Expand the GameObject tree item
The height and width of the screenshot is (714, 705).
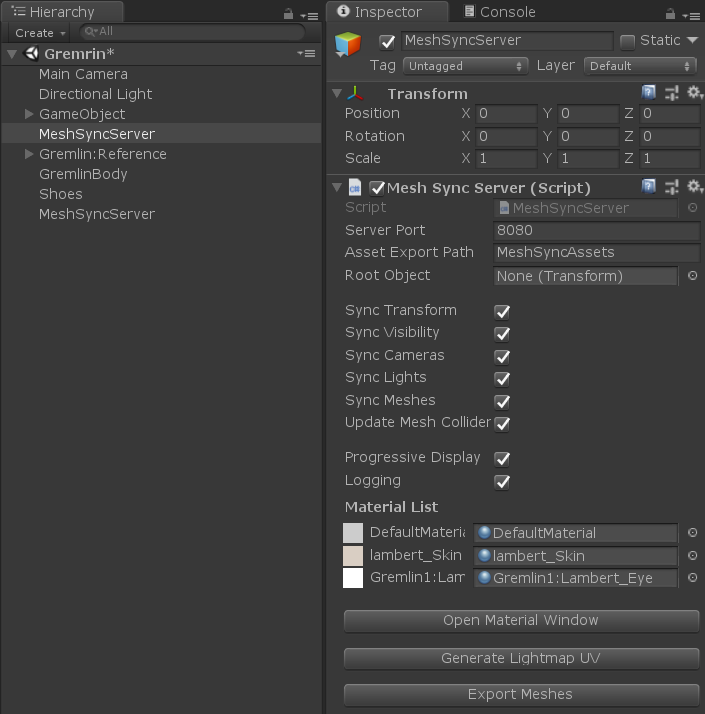click(x=29, y=114)
